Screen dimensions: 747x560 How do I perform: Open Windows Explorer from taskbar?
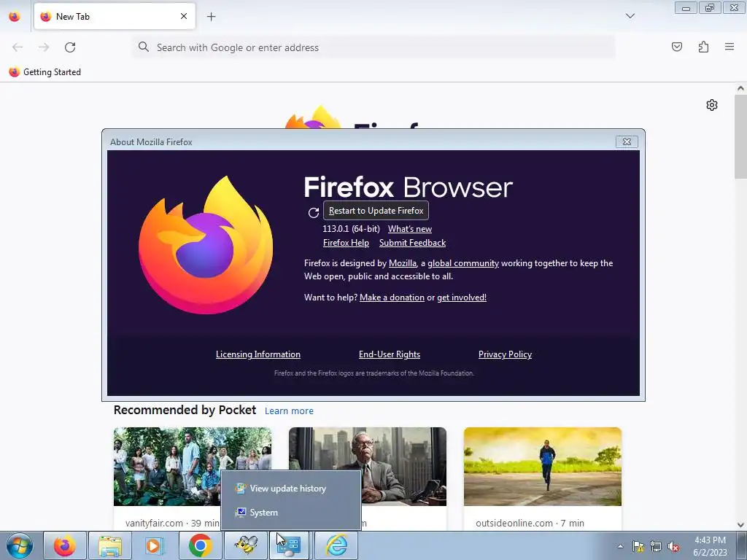click(x=110, y=545)
